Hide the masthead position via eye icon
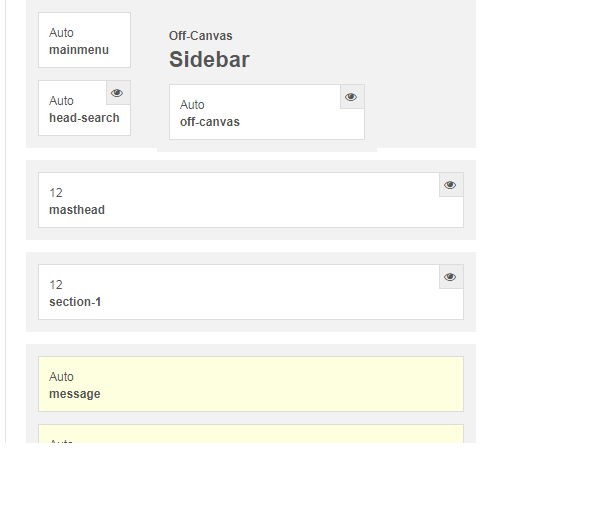Screen dimensions: 600x530 [x=450, y=185]
